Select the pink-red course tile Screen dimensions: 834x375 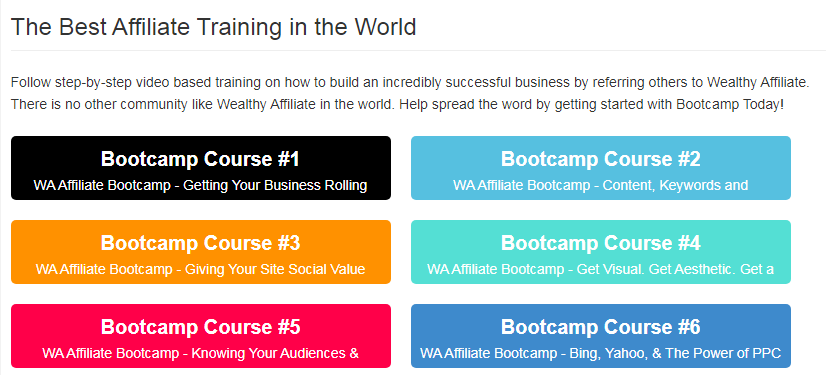[x=201, y=336]
